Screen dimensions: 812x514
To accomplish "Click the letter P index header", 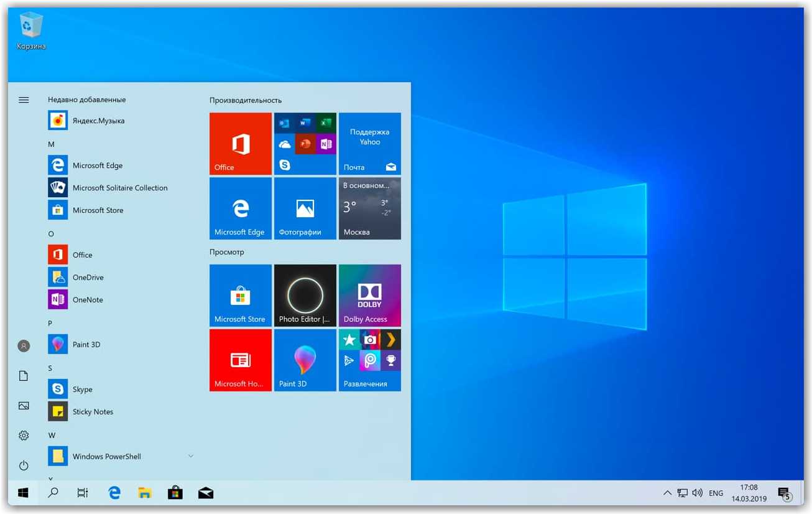I will (50, 324).
